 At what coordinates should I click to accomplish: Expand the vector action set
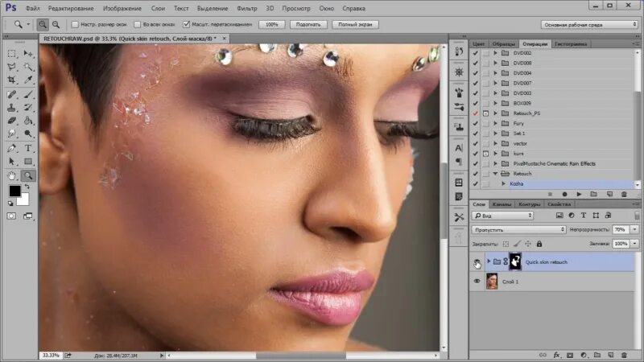click(495, 144)
